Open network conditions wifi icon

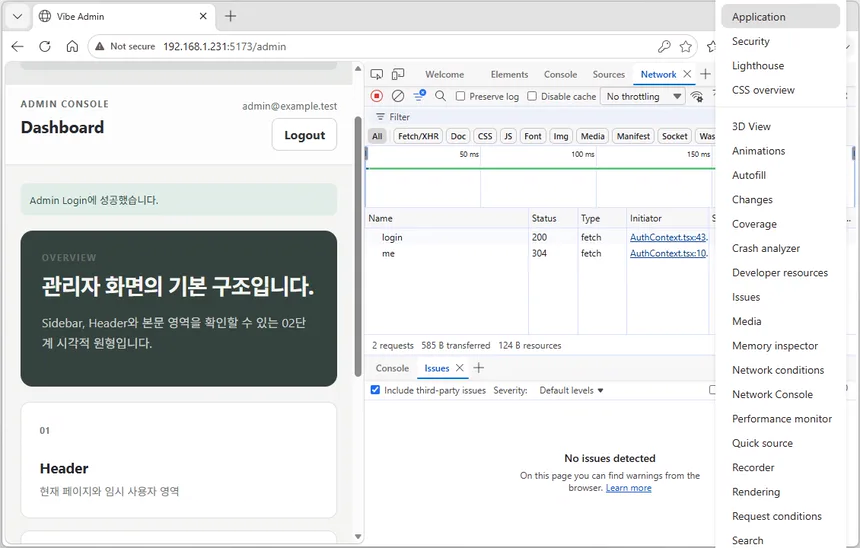point(697,97)
